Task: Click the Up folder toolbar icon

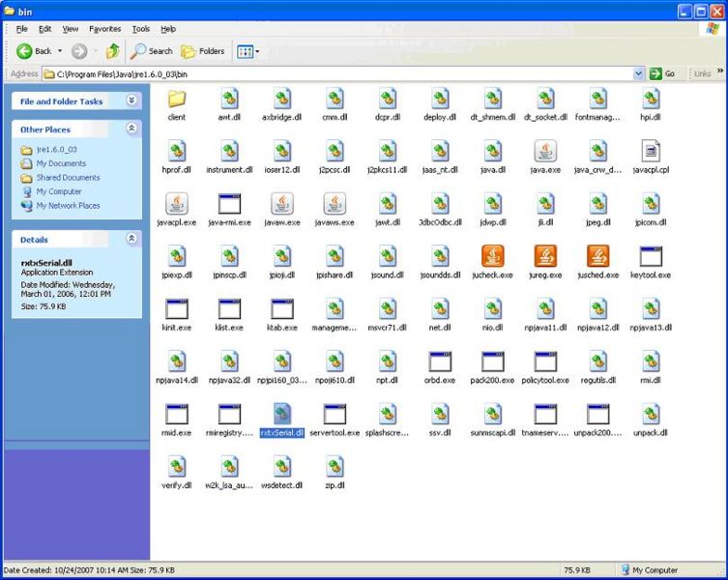Action: click(x=113, y=50)
